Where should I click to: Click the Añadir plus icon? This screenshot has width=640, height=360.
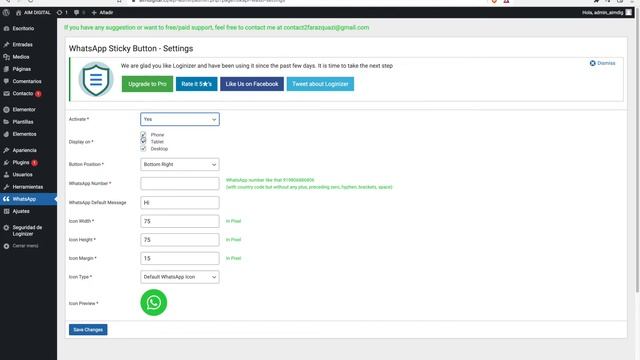94,13
